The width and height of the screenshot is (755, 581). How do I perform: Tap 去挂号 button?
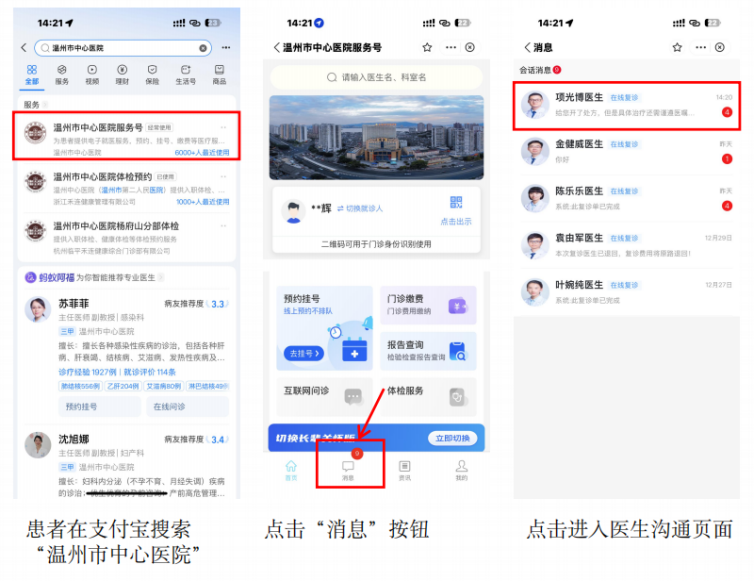(304, 353)
